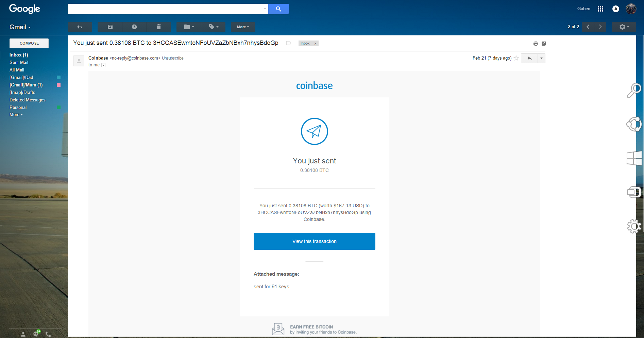Click the teal color square for Dad label
Viewport: 644px width, 338px height.
point(58,78)
